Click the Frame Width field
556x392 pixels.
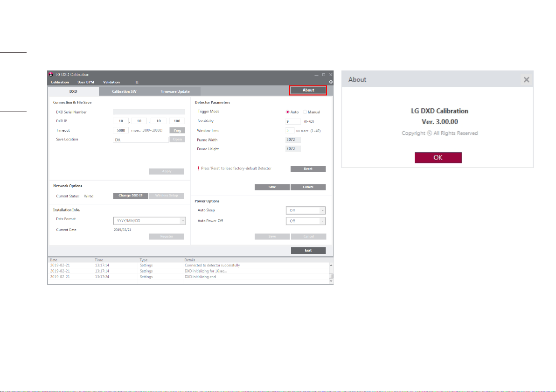click(293, 140)
